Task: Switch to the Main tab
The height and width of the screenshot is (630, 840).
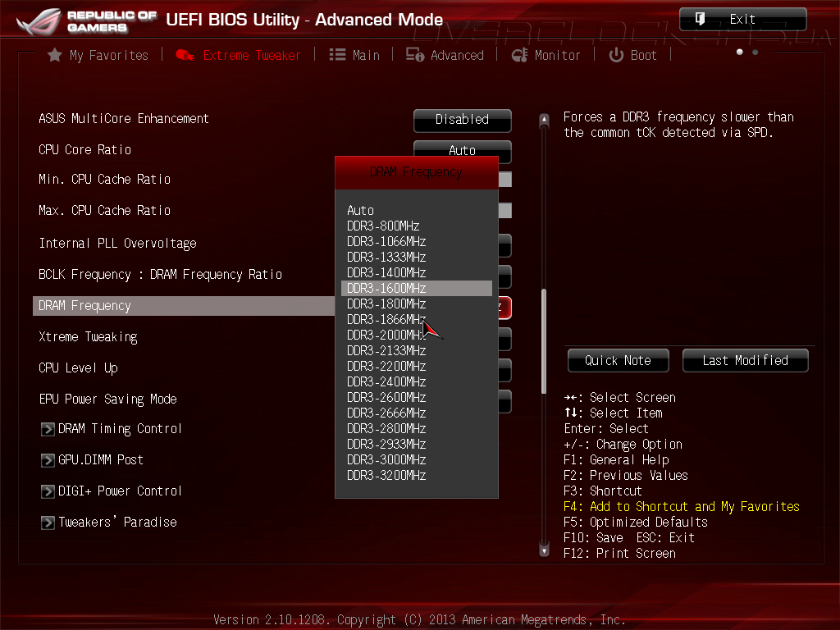Action: pyautogui.click(x=354, y=55)
